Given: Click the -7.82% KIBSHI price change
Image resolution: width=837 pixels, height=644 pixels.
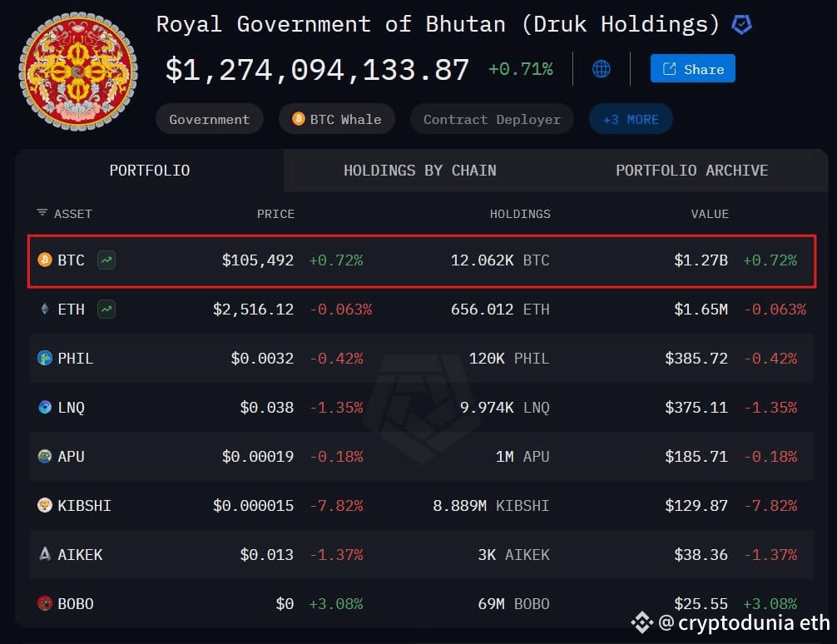Looking at the screenshot, I should [x=337, y=506].
